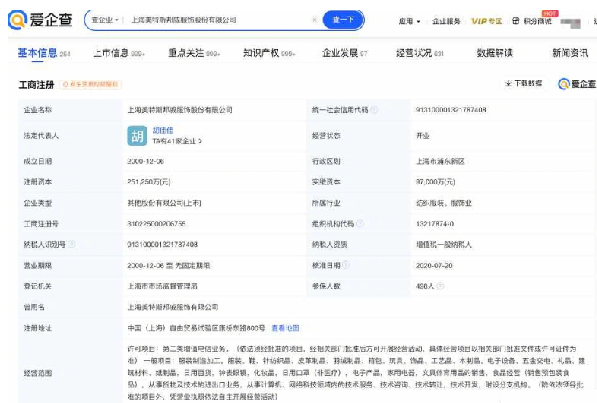Viewport: 597px width, 403px height.
Task: Select the 所属行业 value cell
Action: click(x=444, y=203)
